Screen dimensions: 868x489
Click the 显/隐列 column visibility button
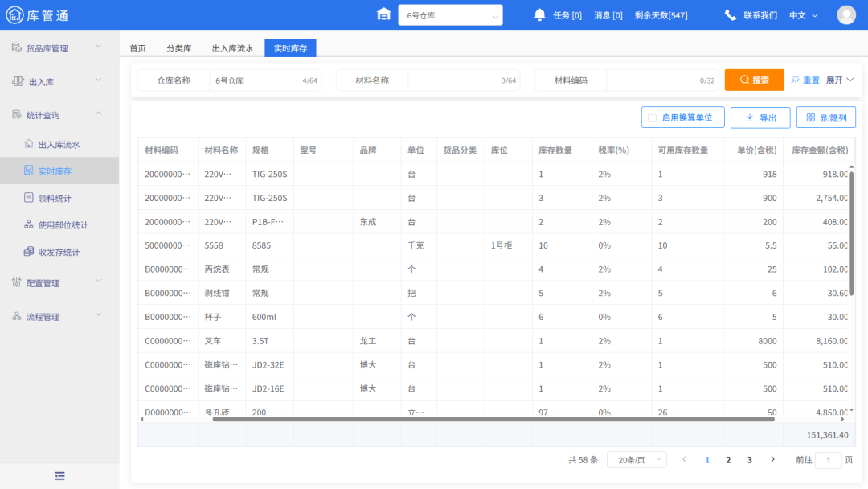click(826, 117)
